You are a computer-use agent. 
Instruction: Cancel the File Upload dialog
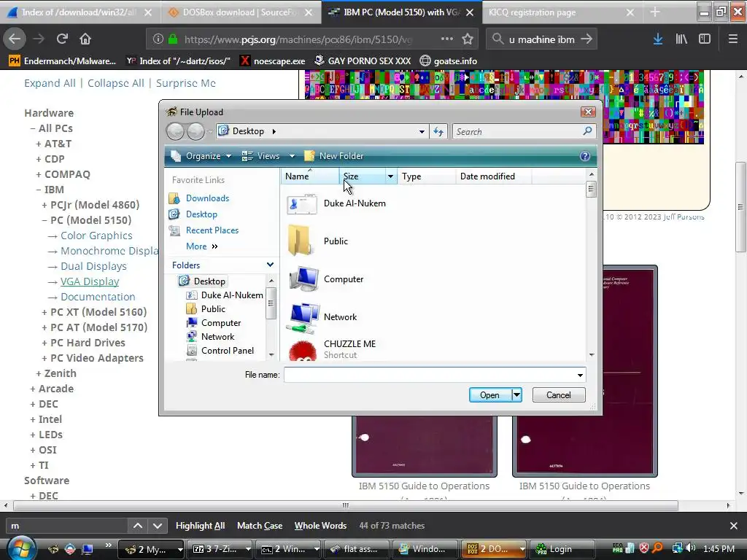point(558,394)
